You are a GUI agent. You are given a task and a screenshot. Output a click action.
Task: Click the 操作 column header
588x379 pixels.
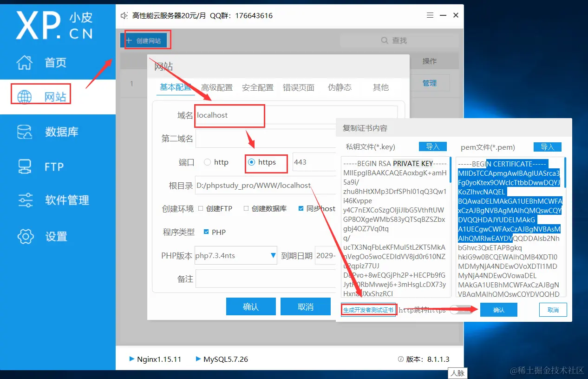430,61
